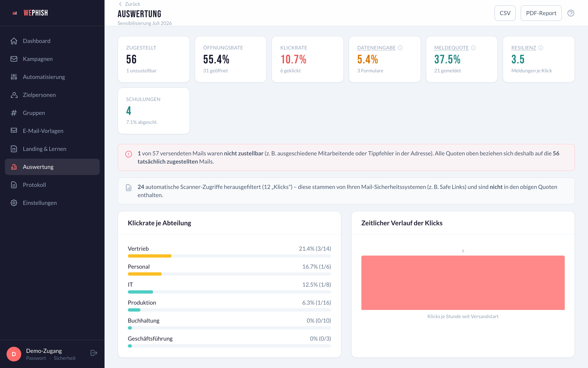Click the red bar in the Klicks chart
588x368 pixels.
pos(463,283)
